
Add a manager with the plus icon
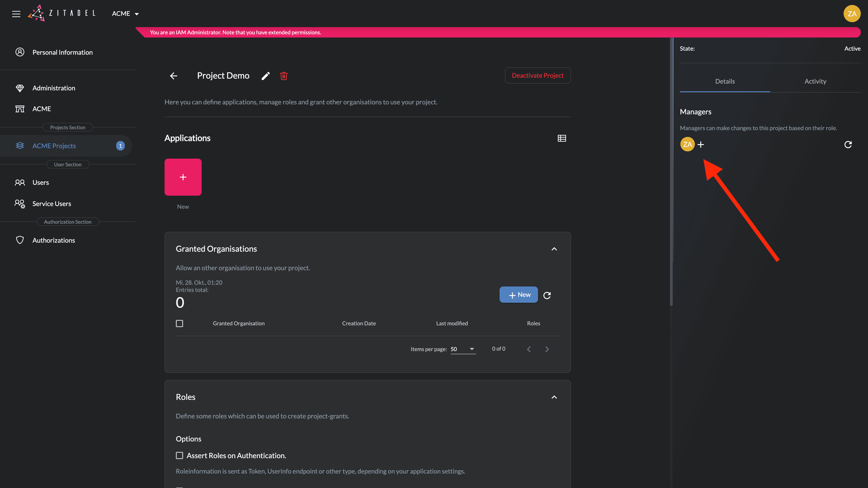point(701,145)
